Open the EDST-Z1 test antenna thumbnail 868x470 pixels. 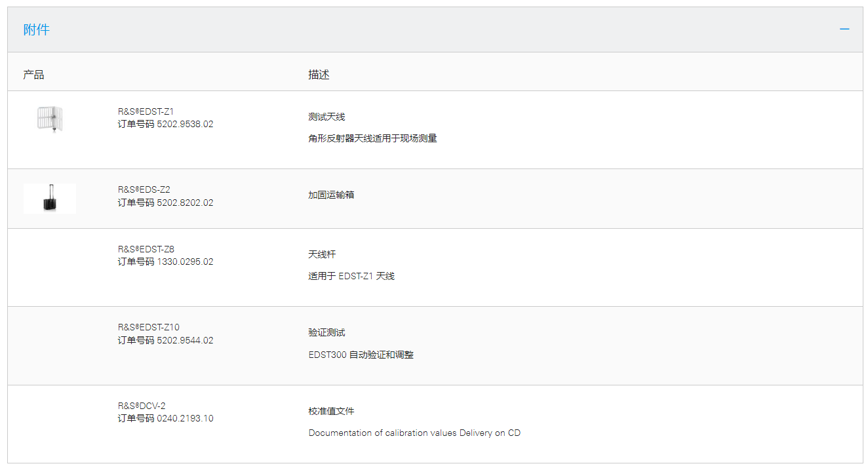[50, 120]
